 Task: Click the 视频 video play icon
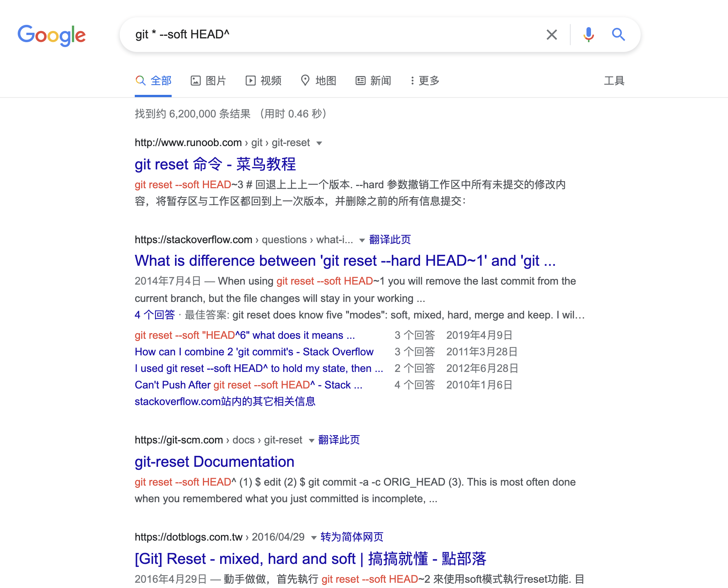click(x=250, y=81)
